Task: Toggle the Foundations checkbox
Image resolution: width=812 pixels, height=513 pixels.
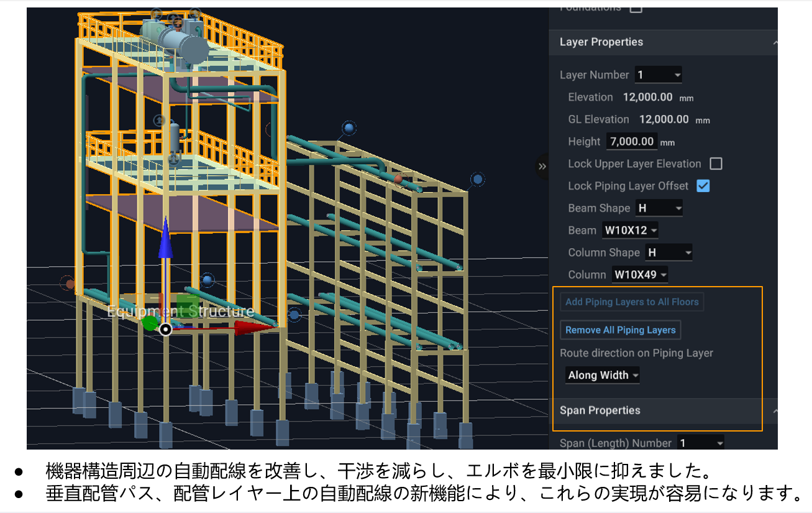Action: tap(636, 8)
